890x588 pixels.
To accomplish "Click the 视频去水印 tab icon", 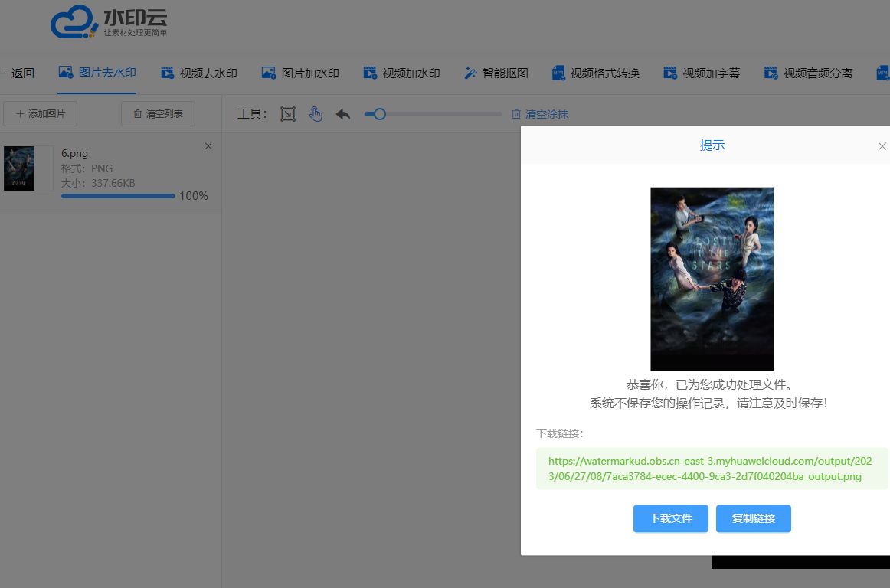I will pyautogui.click(x=168, y=73).
